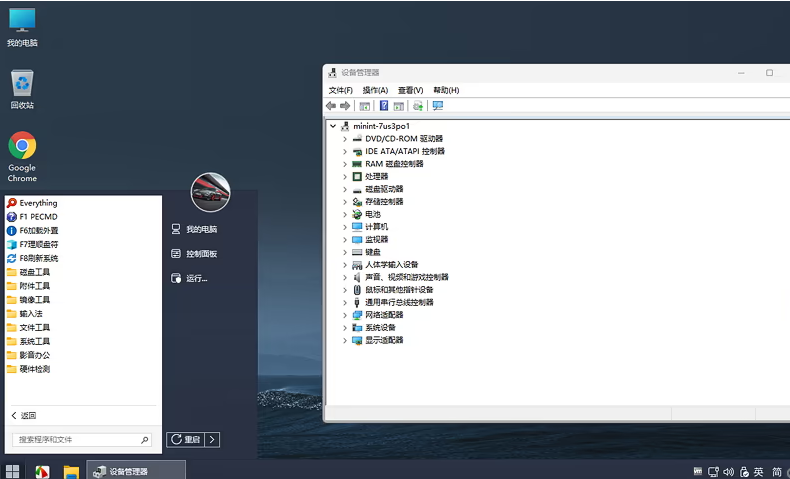The width and height of the screenshot is (790, 479).
Task: Expand the 显示适配器 device category
Action: (x=345, y=340)
